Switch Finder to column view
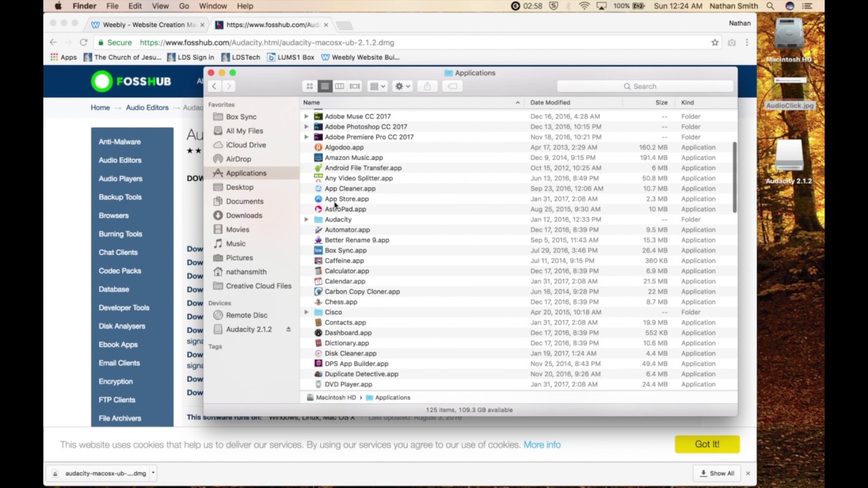The width and height of the screenshot is (868, 488). tap(340, 86)
